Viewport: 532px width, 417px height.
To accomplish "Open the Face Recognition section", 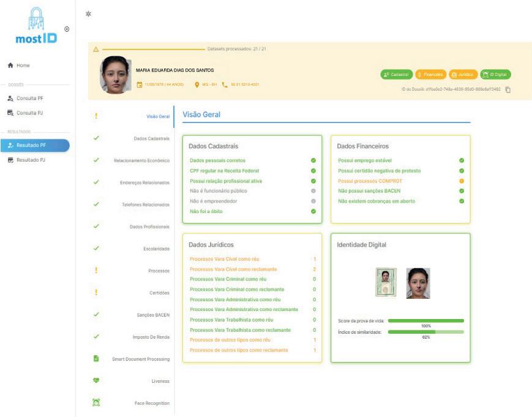I will click(x=152, y=404).
